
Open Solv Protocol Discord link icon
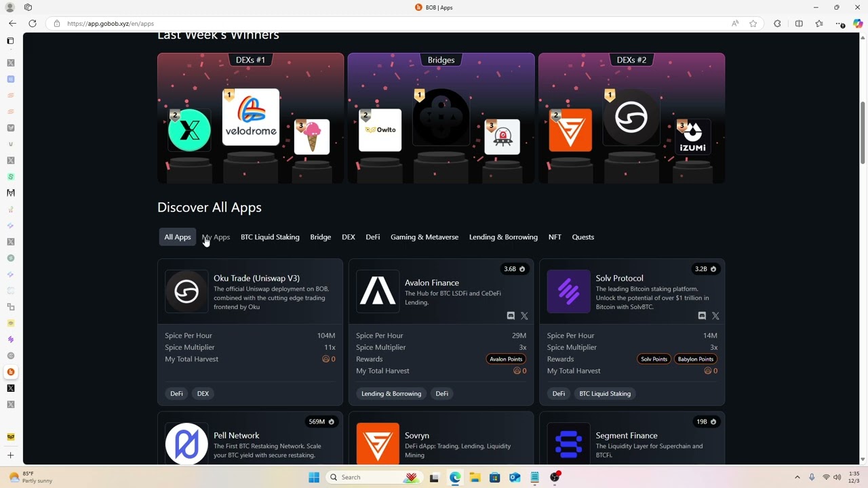click(x=702, y=316)
